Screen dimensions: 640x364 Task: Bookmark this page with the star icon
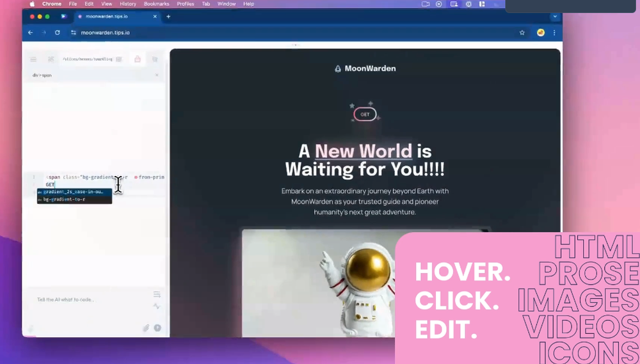[522, 33]
